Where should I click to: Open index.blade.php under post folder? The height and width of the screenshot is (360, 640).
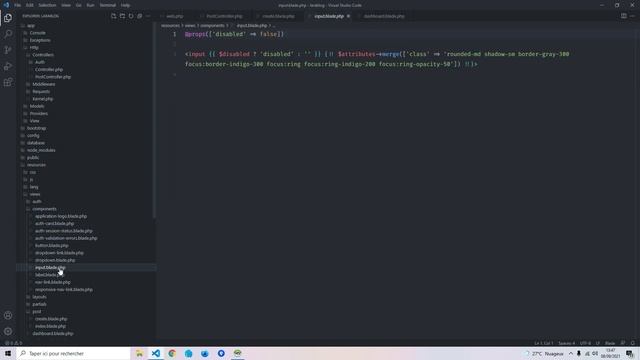pyautogui.click(x=50, y=326)
